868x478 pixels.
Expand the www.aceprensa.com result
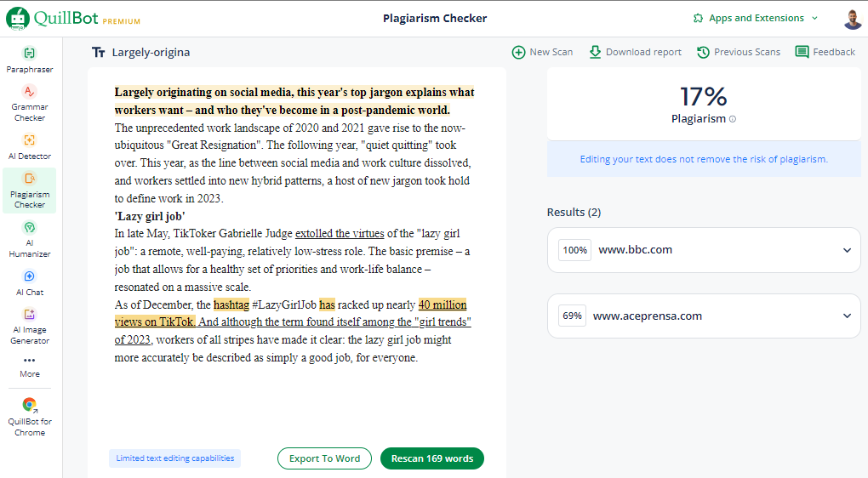[847, 316]
